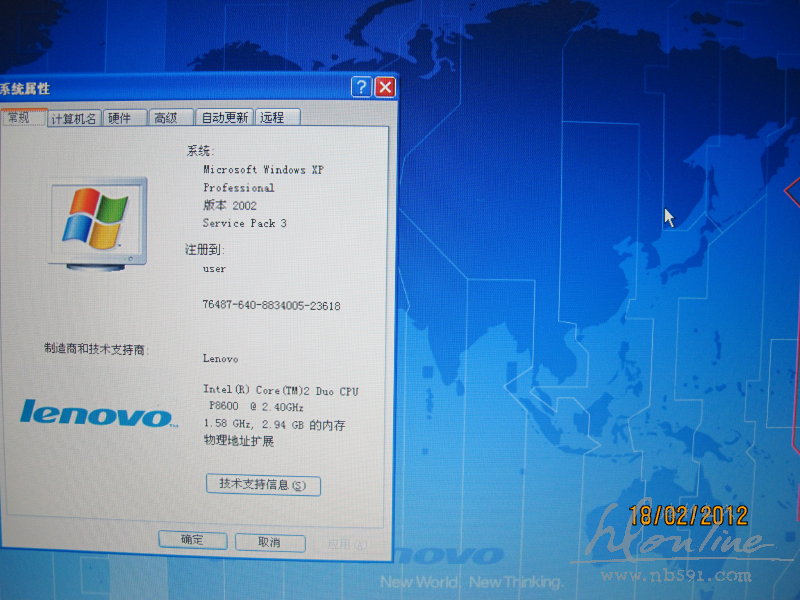Open the 自动更新 tab
The image size is (800, 600).
point(224,117)
